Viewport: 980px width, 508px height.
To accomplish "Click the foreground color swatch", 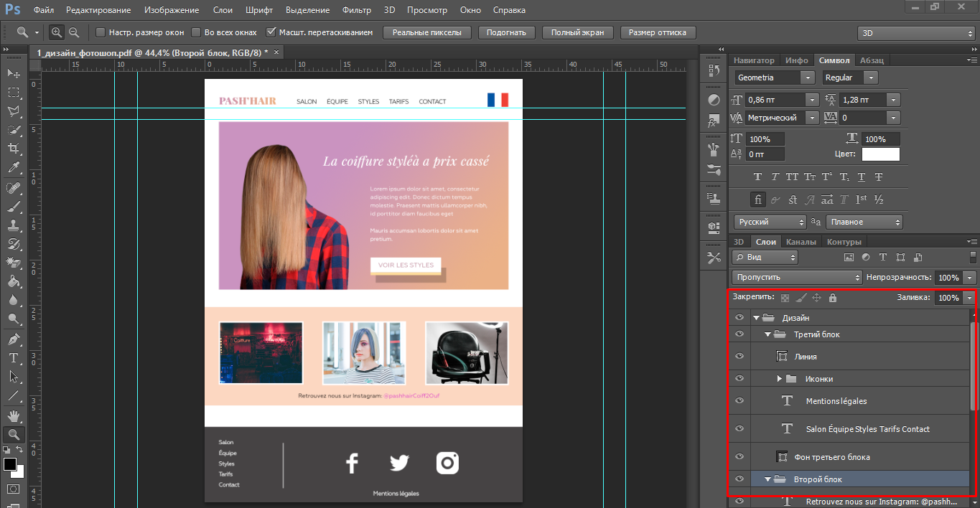I will [x=10, y=464].
